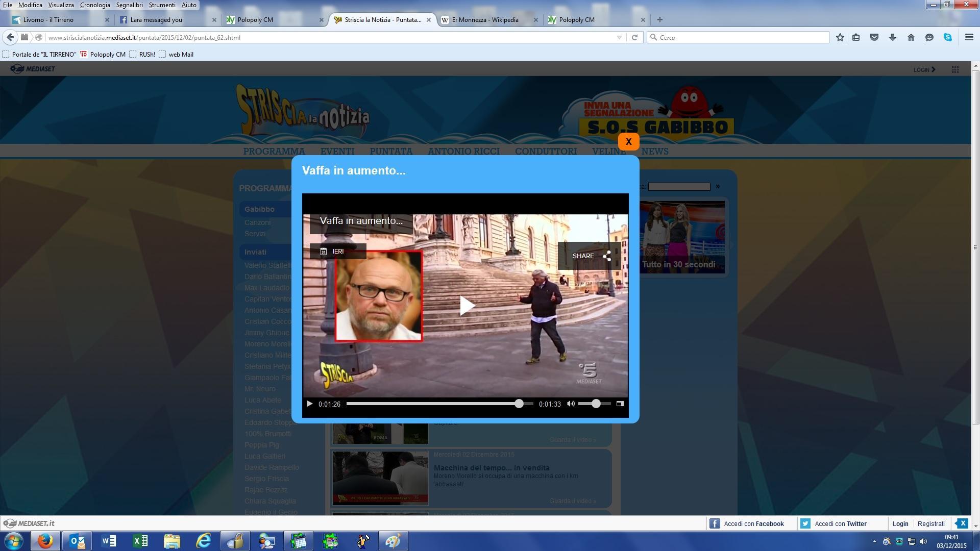The width and height of the screenshot is (980, 551).
Task: Open Excel from the taskbar
Action: pos(140,541)
